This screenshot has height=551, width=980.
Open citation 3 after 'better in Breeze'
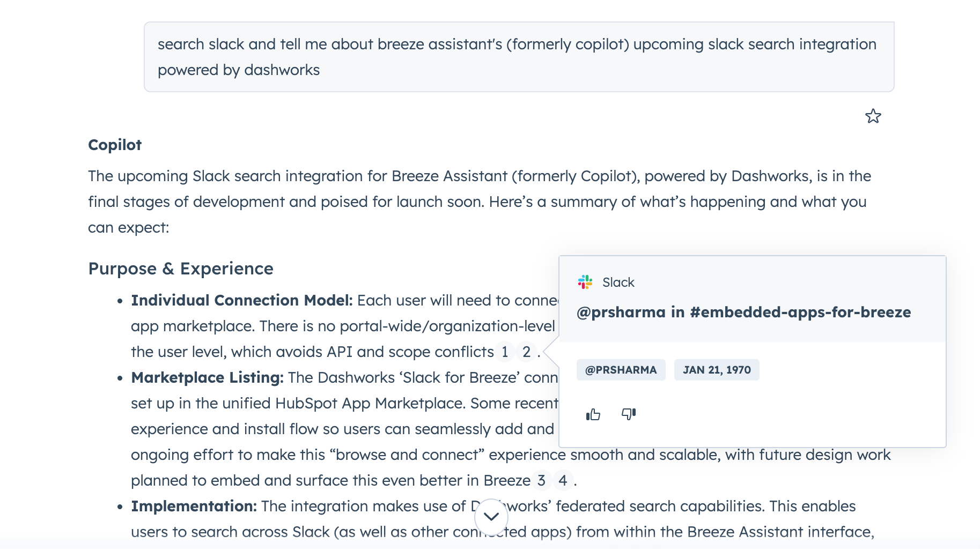[541, 480]
